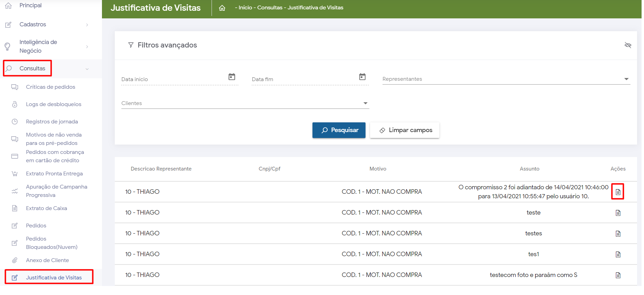
Task: Select Justificativa de Visitas in sidebar
Action: pos(54,278)
